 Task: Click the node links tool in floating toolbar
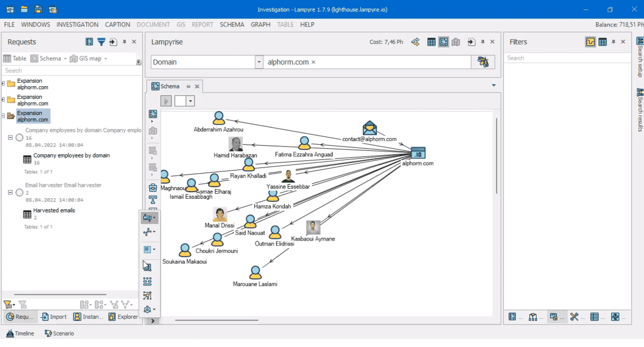tap(149, 232)
